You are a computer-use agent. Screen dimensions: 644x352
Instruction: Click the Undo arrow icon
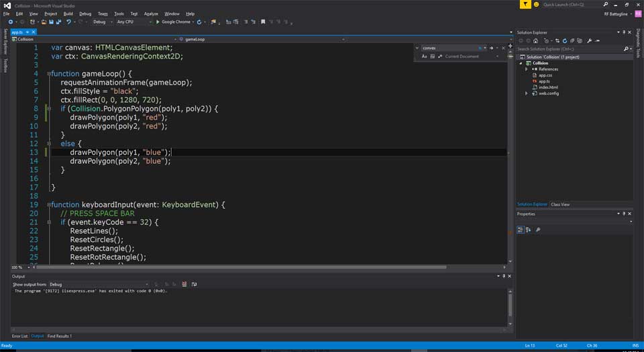[68, 22]
